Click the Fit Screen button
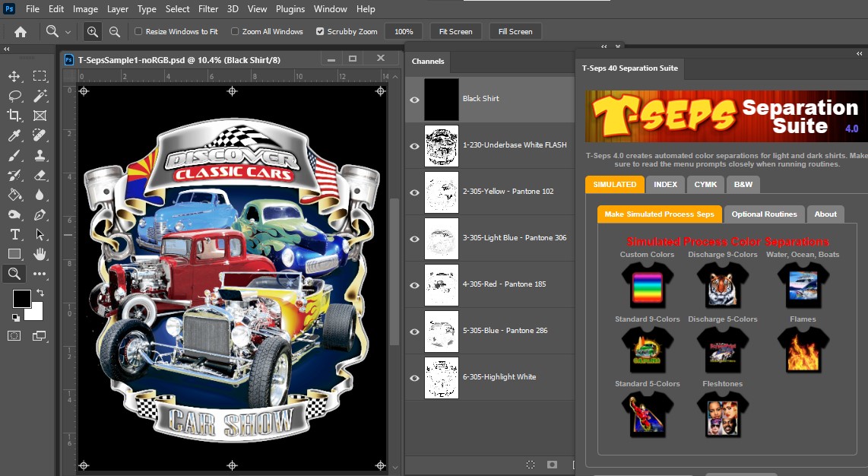 [x=455, y=31]
